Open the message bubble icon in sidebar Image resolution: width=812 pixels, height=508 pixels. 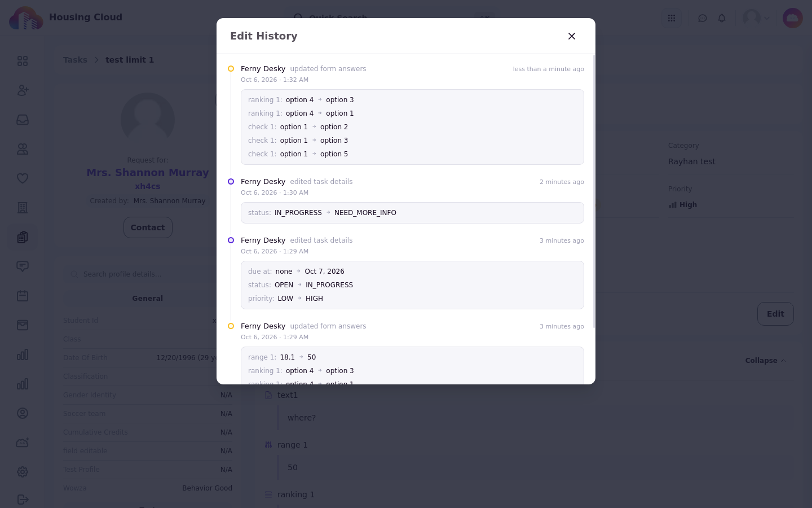click(x=23, y=266)
